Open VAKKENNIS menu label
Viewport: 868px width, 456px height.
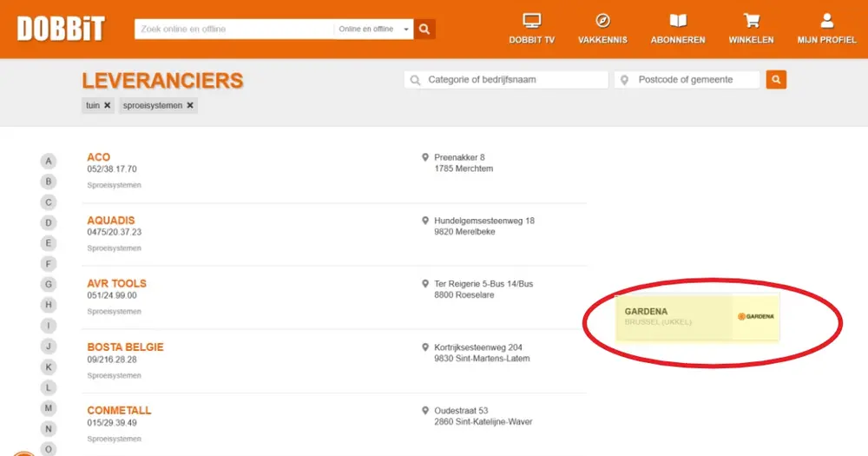603,40
